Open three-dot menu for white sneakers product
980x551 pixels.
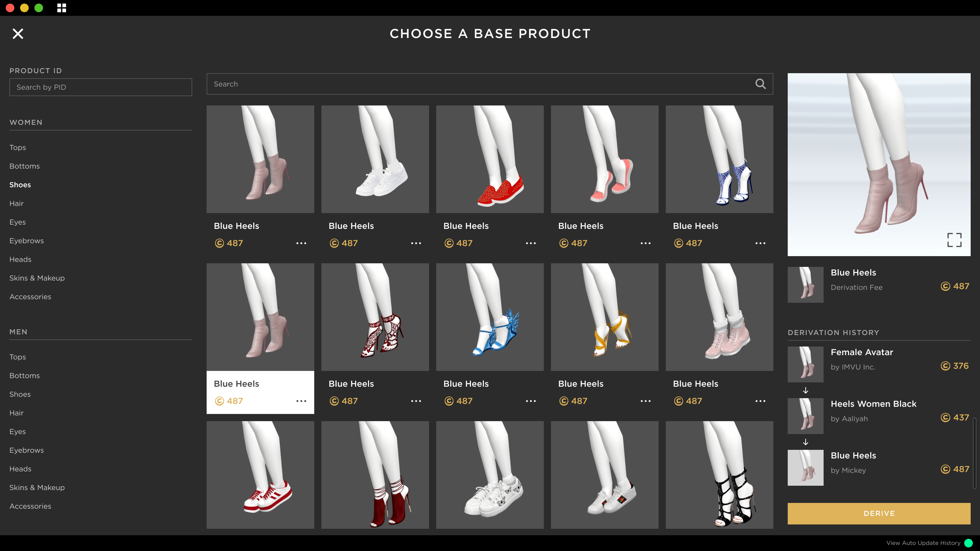click(x=416, y=243)
